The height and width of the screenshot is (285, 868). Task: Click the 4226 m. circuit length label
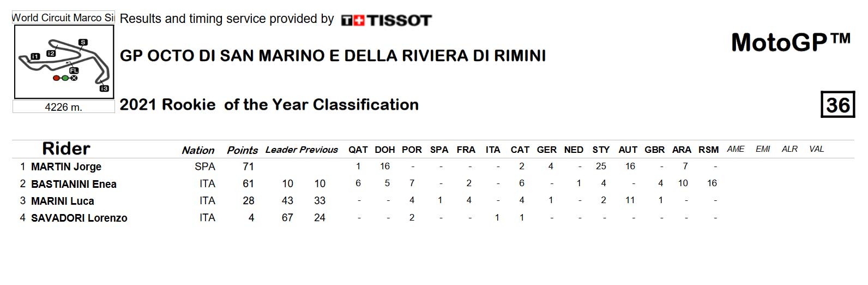point(64,107)
